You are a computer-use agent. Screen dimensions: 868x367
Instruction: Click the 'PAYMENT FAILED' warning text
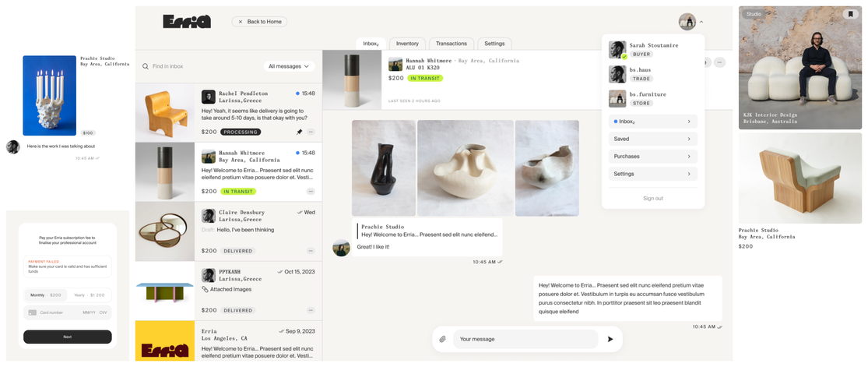pos(44,262)
